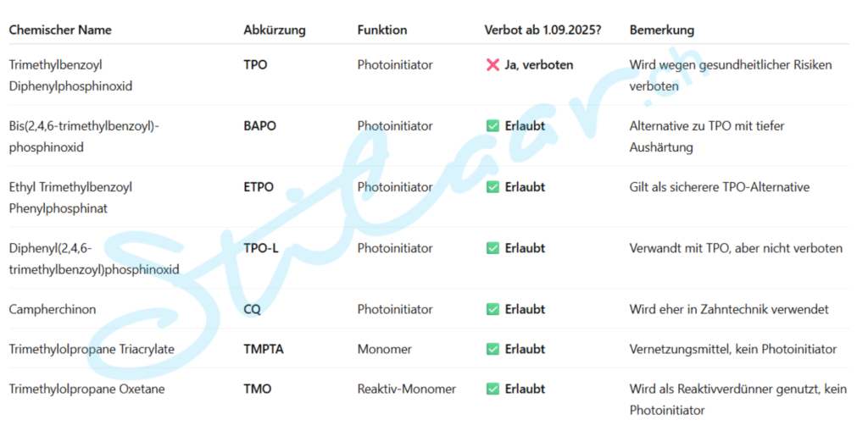Image resolution: width=868 pixels, height=442 pixels.
Task: Click the 'Campherchinon' chemical name
Action: click(x=53, y=310)
